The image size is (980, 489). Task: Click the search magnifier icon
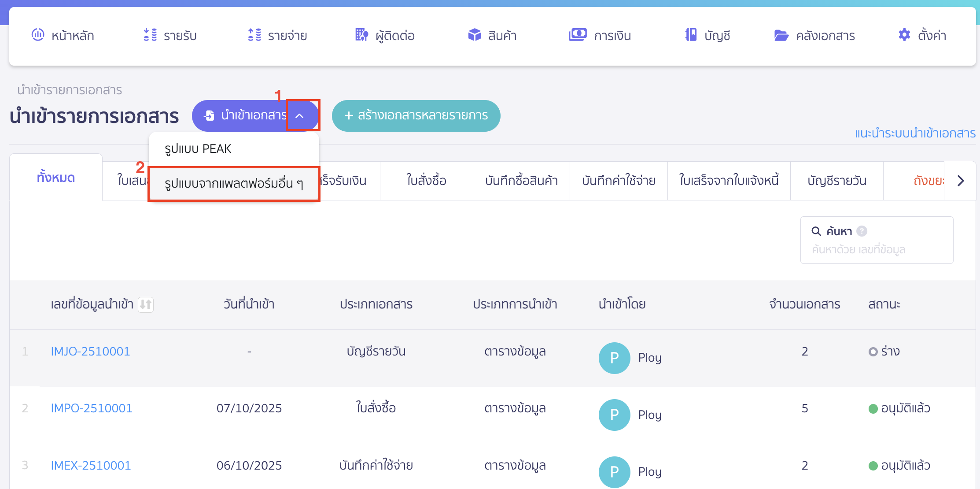(x=817, y=231)
